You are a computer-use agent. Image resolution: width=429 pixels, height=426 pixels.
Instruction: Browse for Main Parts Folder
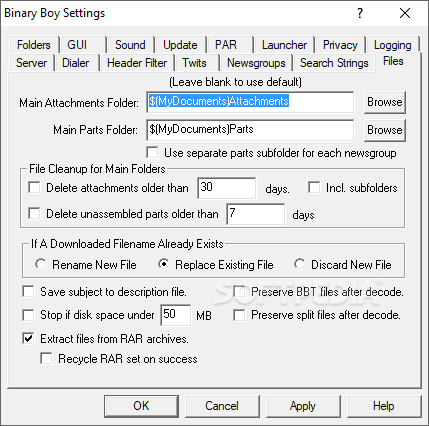pyautogui.click(x=385, y=130)
